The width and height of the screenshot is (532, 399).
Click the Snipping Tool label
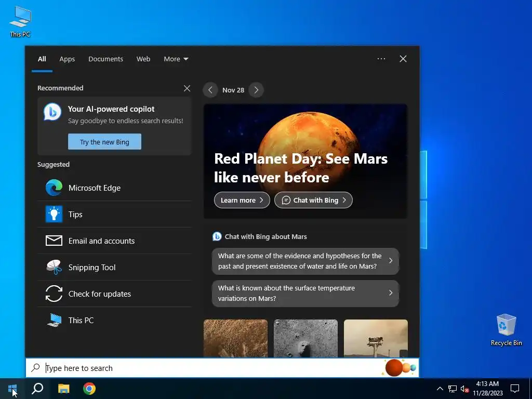point(92,268)
